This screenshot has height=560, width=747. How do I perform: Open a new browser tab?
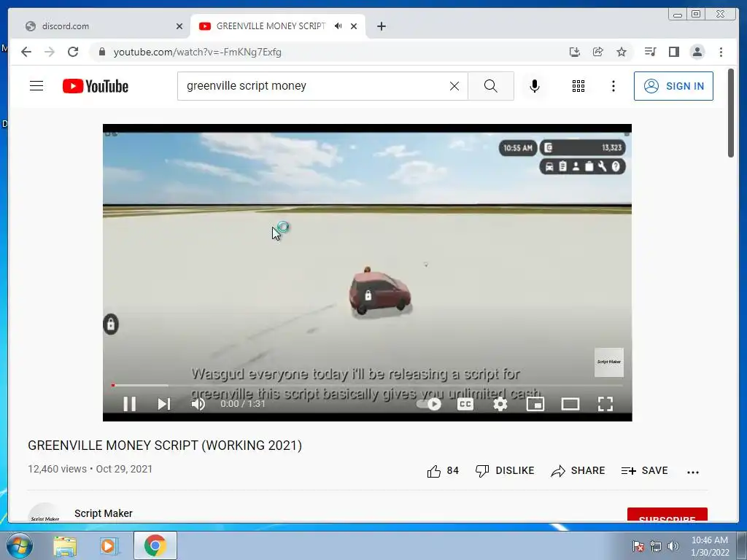[381, 26]
